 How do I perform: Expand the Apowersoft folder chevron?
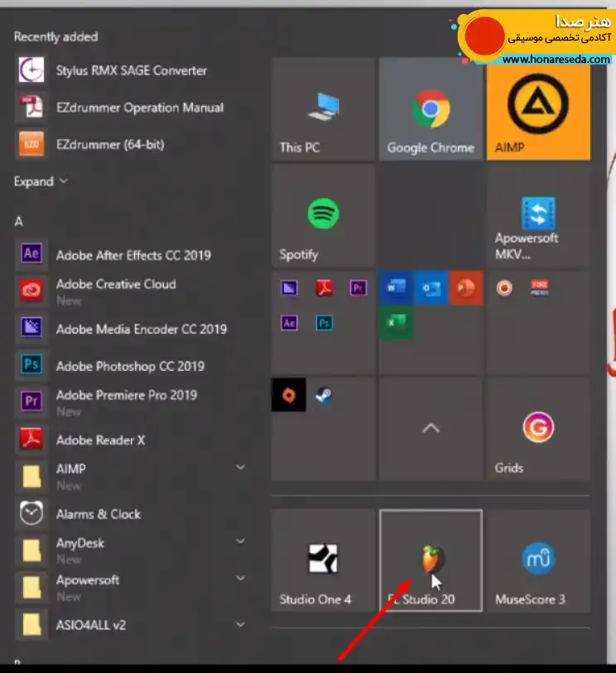pos(241,578)
